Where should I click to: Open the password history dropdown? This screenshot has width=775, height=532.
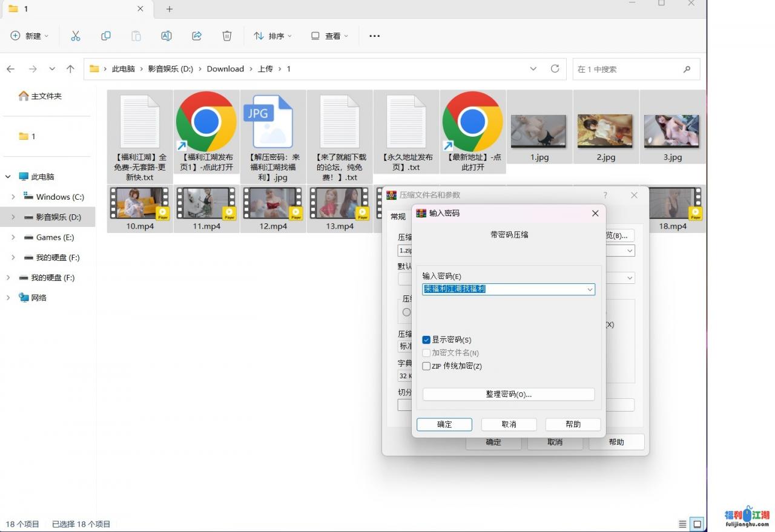(589, 289)
